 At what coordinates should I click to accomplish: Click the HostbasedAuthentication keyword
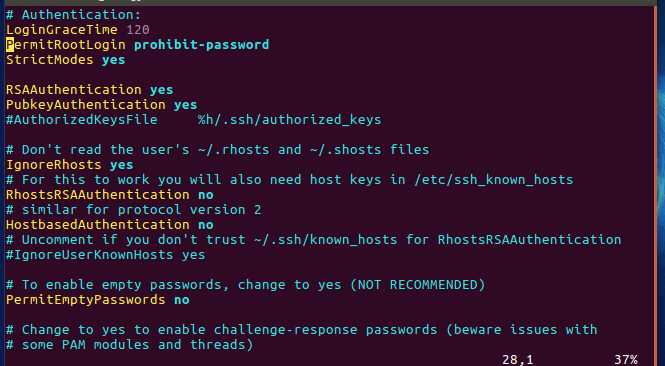point(98,225)
